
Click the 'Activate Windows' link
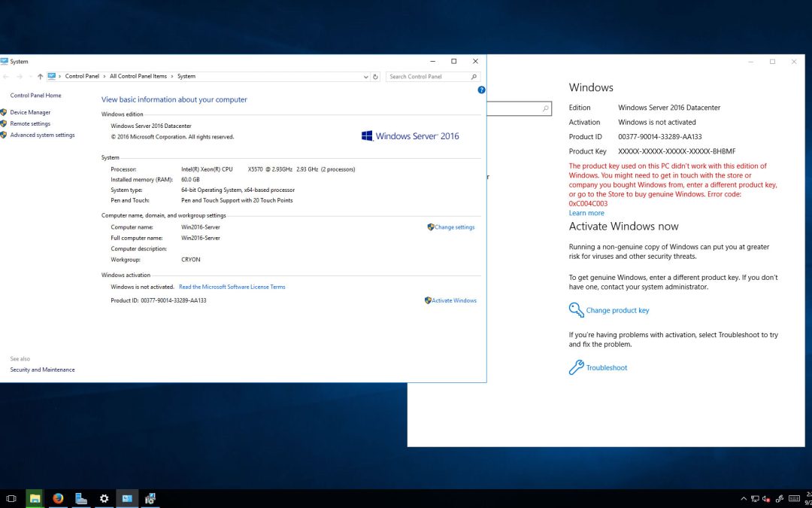(x=453, y=300)
